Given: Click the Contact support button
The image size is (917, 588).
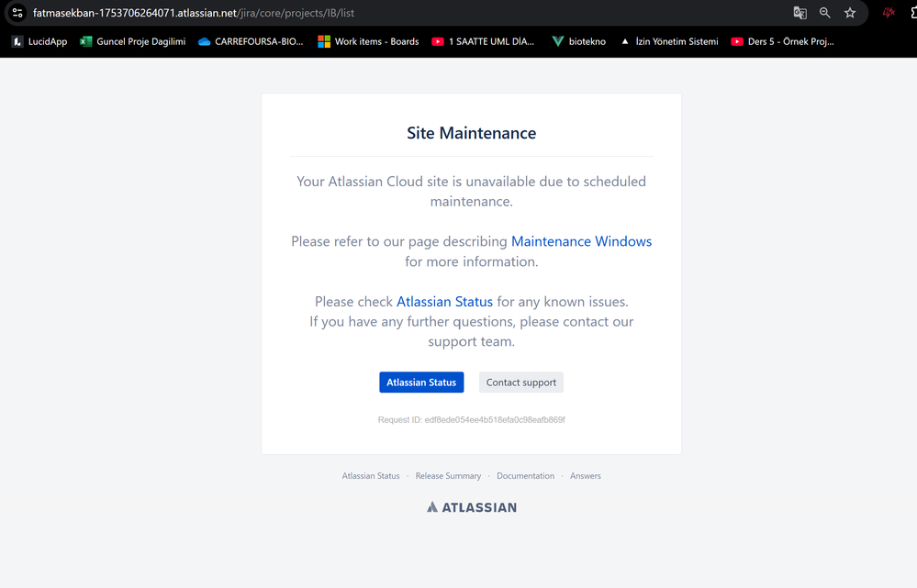Looking at the screenshot, I should click(x=521, y=383).
